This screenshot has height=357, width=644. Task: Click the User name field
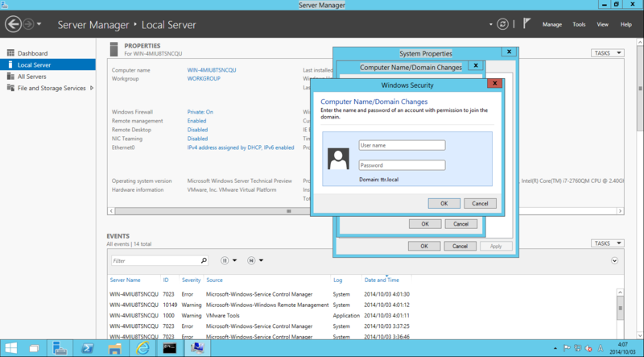point(402,145)
